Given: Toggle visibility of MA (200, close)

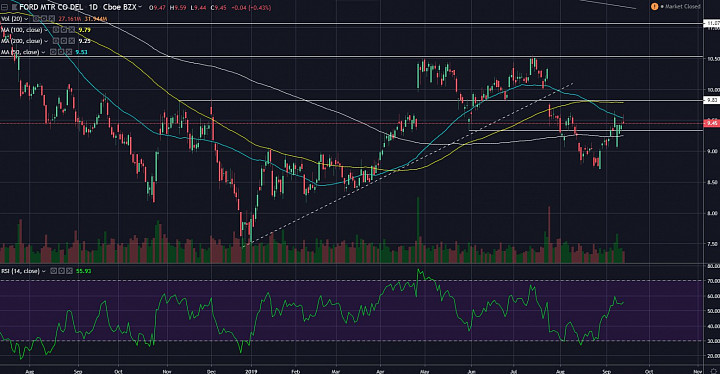Looking at the screenshot, I should pos(56,41).
